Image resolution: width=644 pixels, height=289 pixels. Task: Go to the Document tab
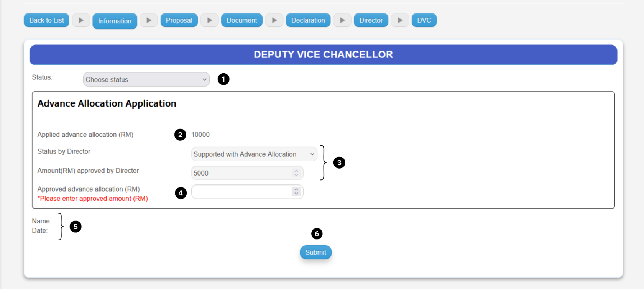click(x=242, y=20)
